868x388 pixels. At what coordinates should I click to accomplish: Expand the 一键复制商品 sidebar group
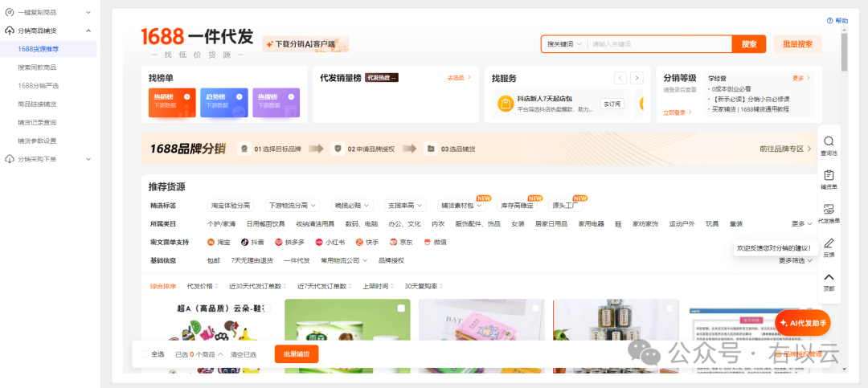(x=88, y=12)
